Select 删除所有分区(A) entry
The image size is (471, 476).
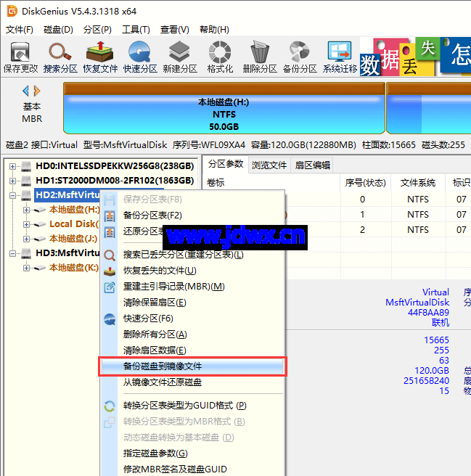pyautogui.click(x=192, y=335)
